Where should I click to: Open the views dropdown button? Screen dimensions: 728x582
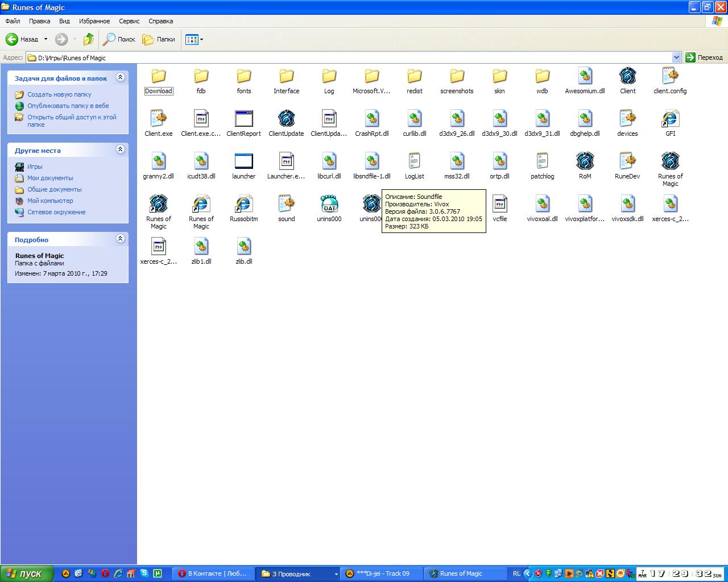coord(194,39)
